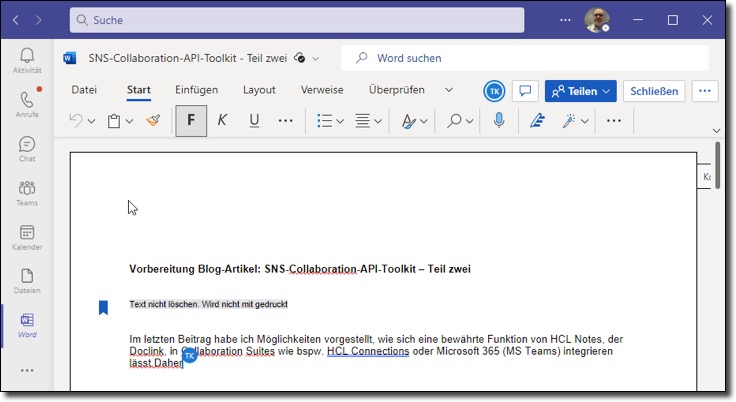Open more ribbon options ellipsis at right
Viewport: 736px width, 402px height.
point(613,121)
